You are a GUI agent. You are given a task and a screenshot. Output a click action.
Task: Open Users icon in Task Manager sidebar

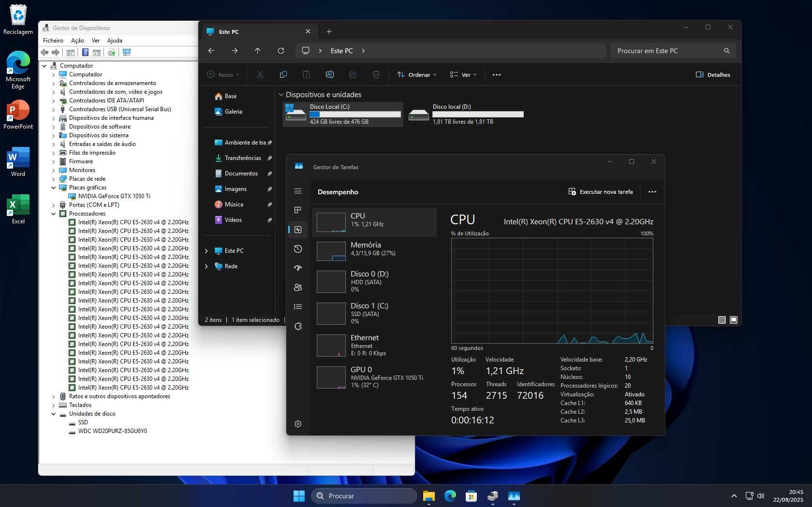pos(298,287)
